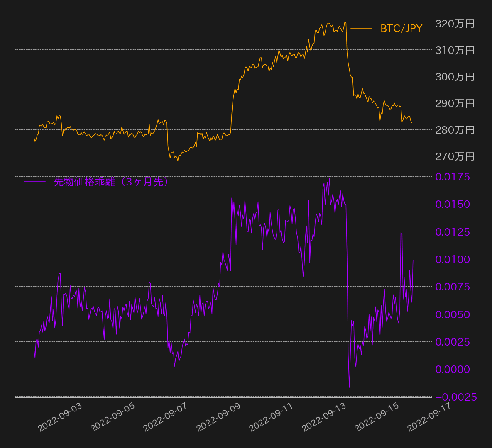Click the purple futures legend line sample
Viewport: 492px width, 448px height.
(x=35, y=182)
